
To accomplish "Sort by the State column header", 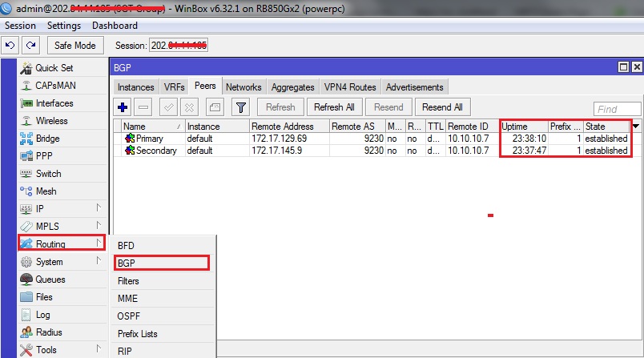I will click(x=606, y=127).
